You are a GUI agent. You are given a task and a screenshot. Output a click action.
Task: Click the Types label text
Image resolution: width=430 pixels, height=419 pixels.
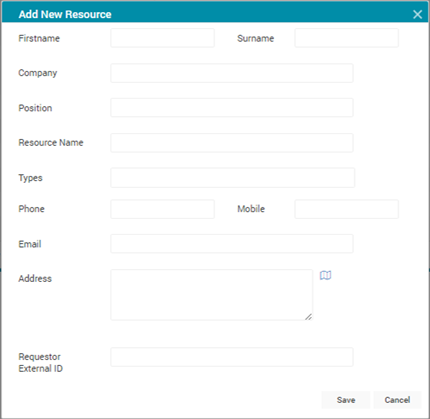click(x=30, y=178)
